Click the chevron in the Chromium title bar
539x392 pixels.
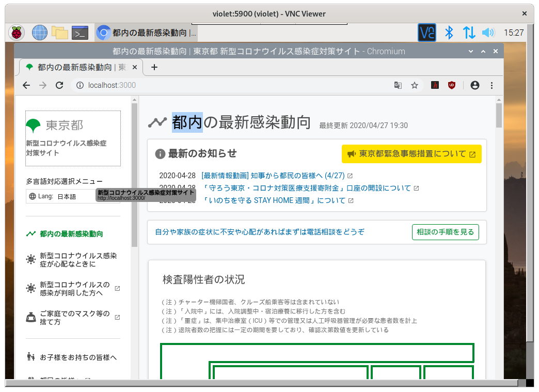point(470,51)
